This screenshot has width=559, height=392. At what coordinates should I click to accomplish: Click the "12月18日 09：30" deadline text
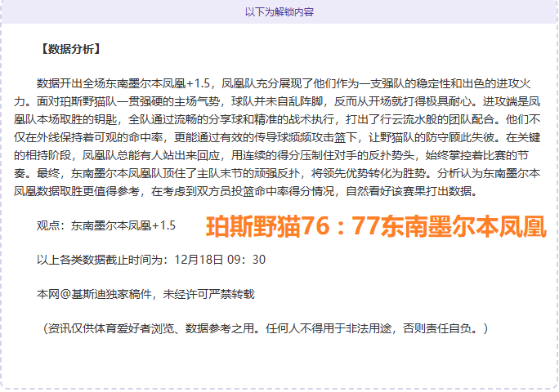221,259
